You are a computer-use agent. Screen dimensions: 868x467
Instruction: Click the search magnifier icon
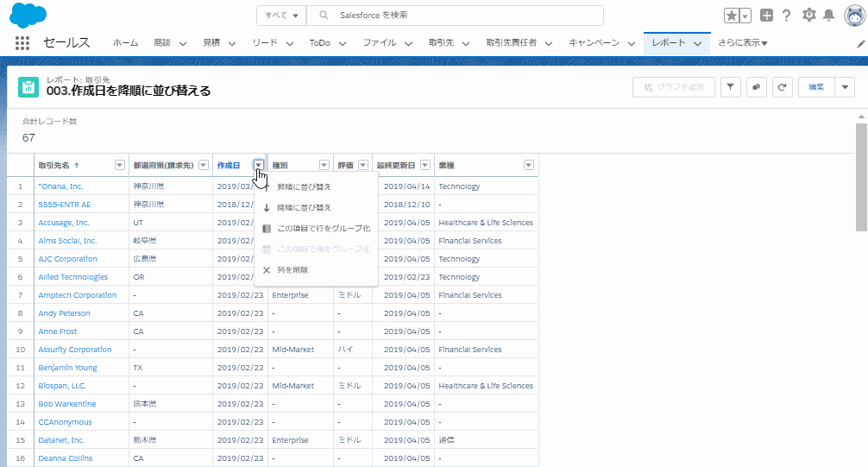324,16
